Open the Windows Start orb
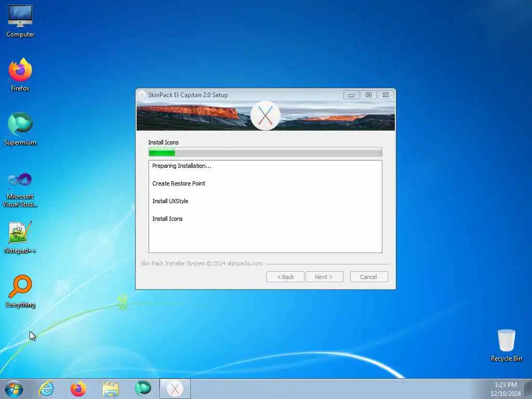The height and width of the screenshot is (399, 532). [14, 389]
